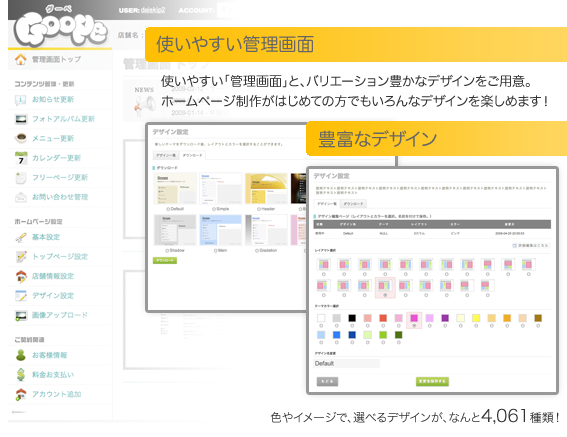Click the gray もどる button
The height and width of the screenshot is (437, 567).
coord(327,382)
